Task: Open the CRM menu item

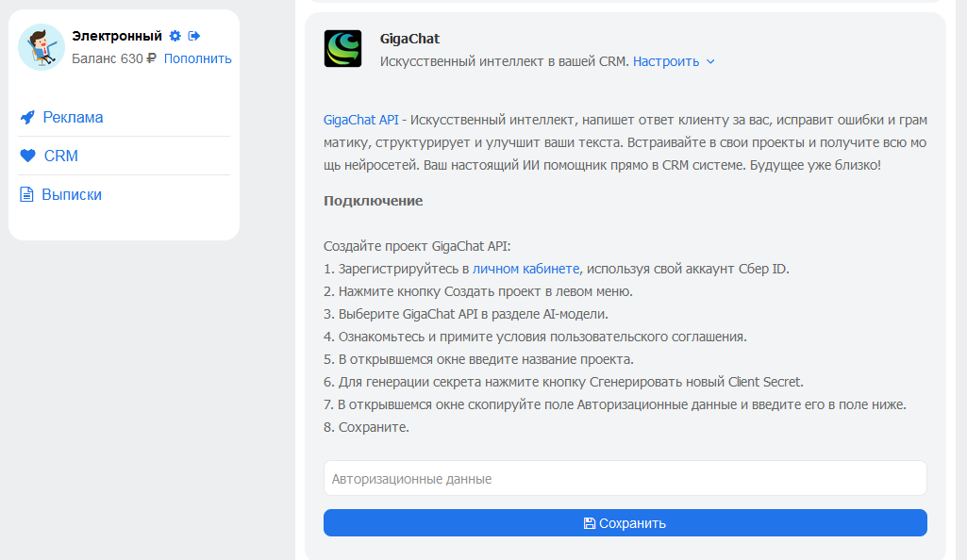Action: [61, 156]
